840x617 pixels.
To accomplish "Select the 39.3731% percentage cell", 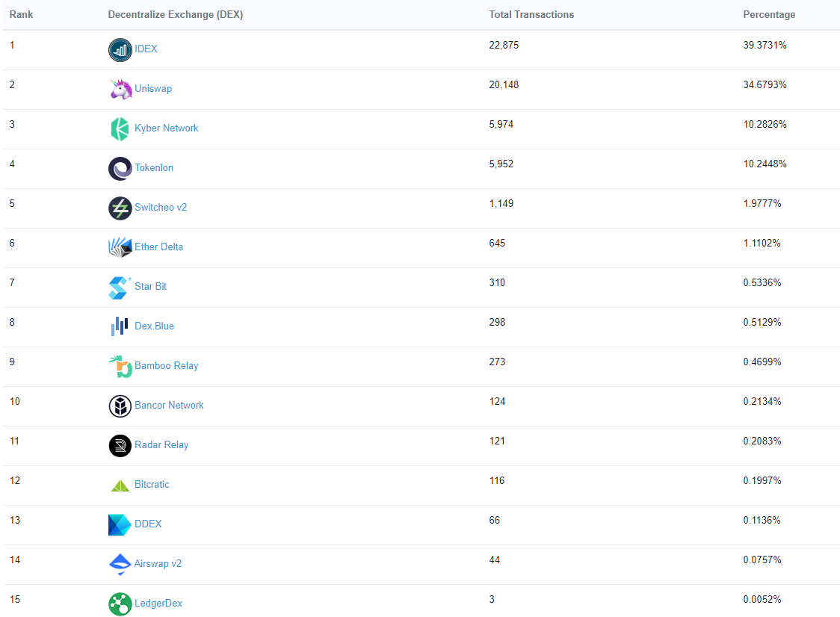I will 765,45.
